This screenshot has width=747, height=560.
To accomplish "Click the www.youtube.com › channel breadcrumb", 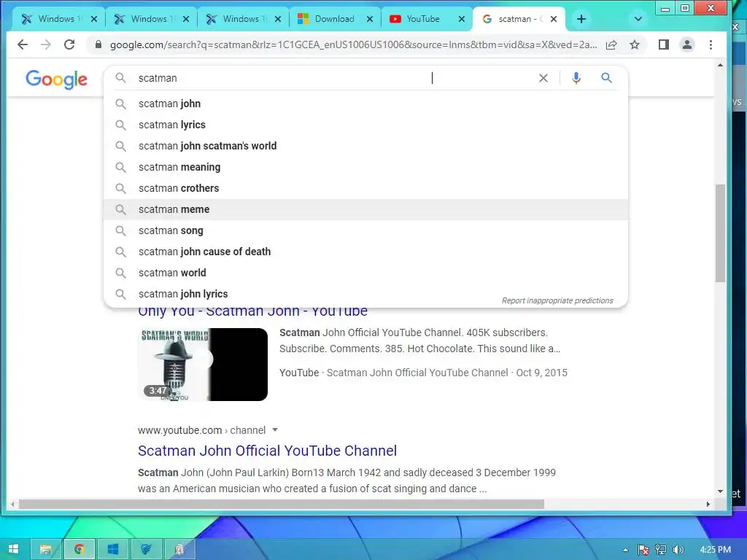I will tap(201, 430).
